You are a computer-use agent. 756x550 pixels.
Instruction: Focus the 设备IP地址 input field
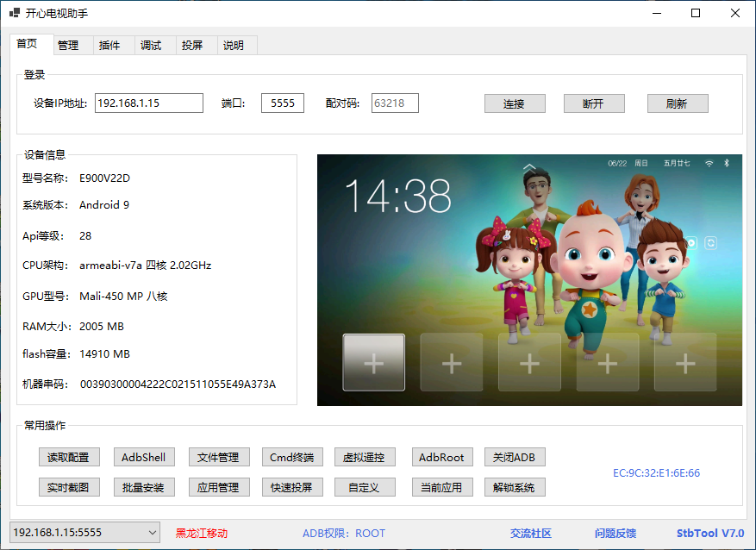point(149,103)
